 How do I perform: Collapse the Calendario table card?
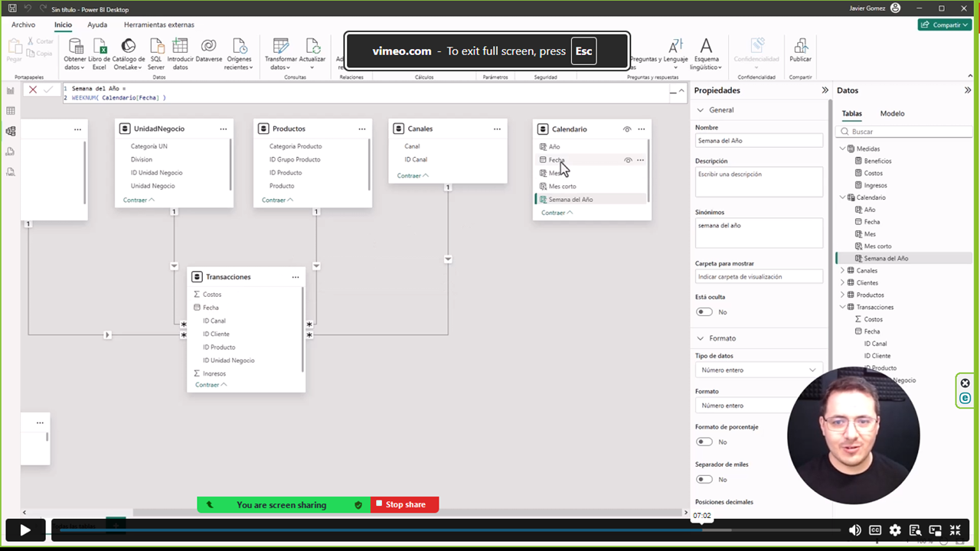tap(557, 213)
